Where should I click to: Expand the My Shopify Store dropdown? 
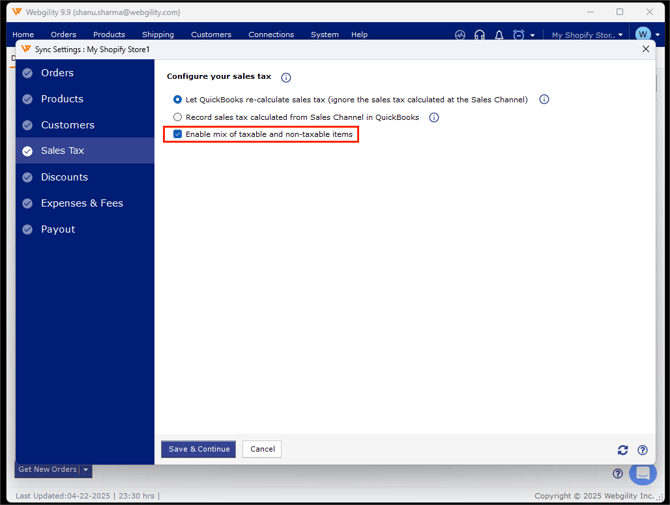[x=587, y=35]
